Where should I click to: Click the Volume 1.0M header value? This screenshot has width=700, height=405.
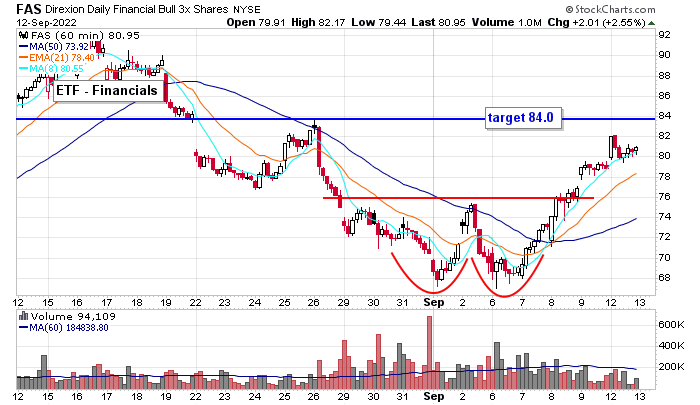(x=507, y=22)
